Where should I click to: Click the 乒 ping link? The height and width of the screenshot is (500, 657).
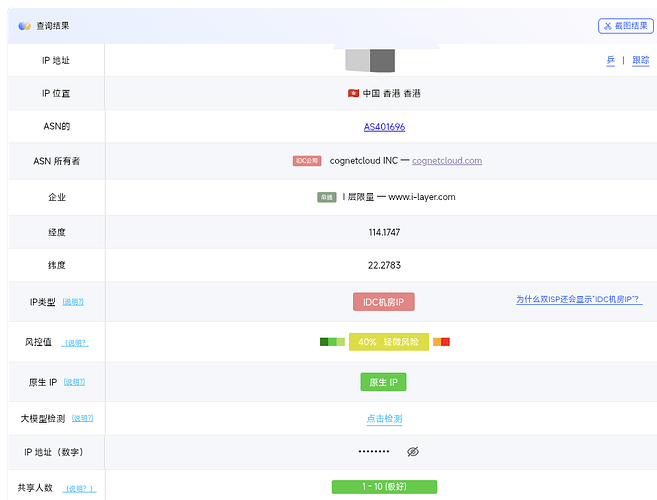click(610, 60)
